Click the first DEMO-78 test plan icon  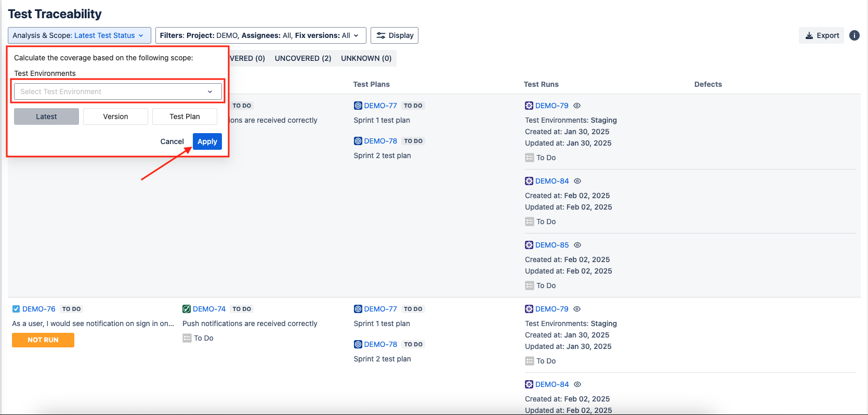click(x=358, y=141)
